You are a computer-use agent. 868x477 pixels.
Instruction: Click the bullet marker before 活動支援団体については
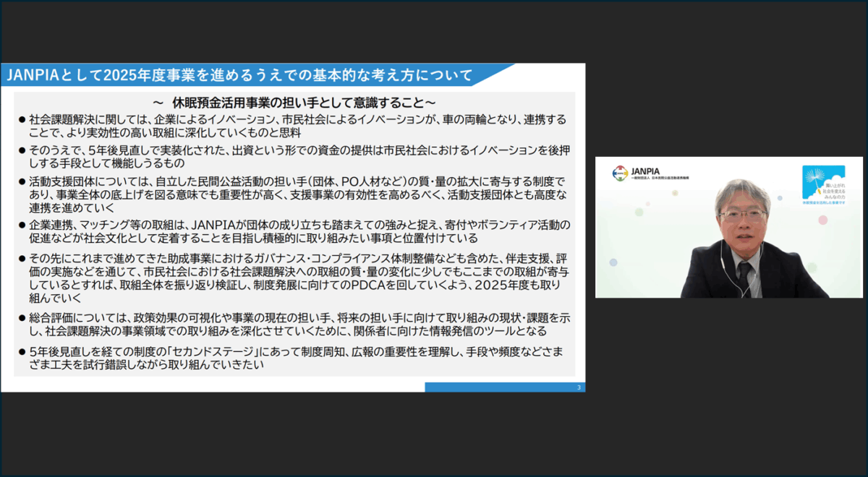[22, 180]
